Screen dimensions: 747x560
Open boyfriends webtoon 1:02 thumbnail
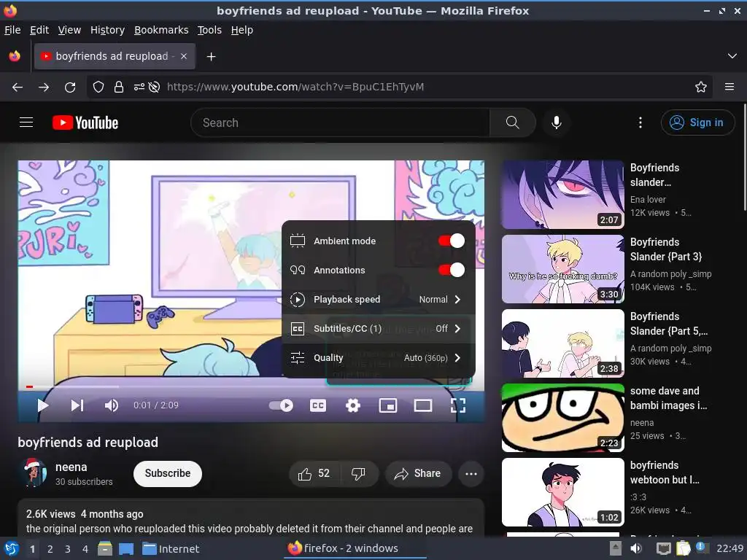click(562, 492)
